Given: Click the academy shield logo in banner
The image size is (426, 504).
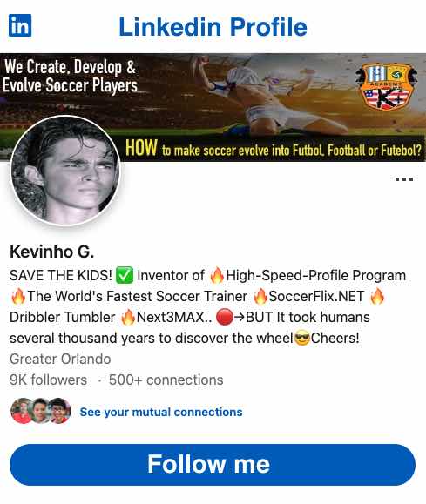Looking at the screenshot, I should pyautogui.click(x=387, y=86).
